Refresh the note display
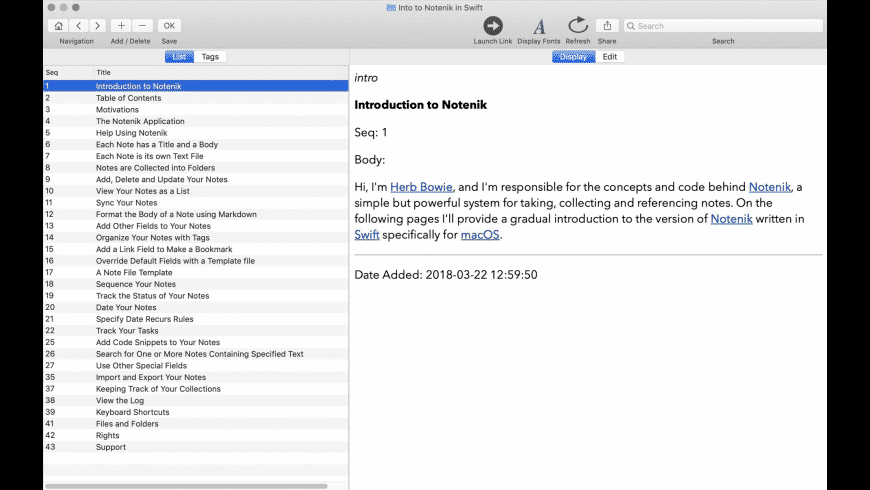 (578, 26)
